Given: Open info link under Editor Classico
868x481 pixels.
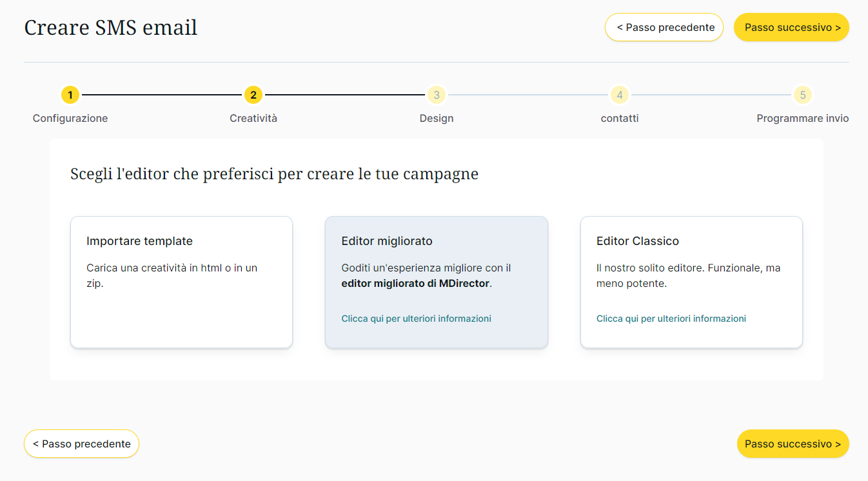Looking at the screenshot, I should 671,319.
